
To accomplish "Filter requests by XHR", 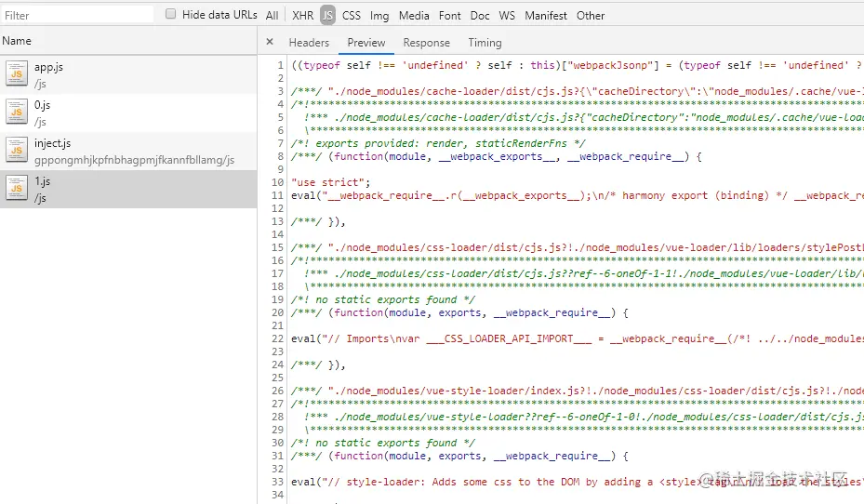I will pyautogui.click(x=302, y=16).
